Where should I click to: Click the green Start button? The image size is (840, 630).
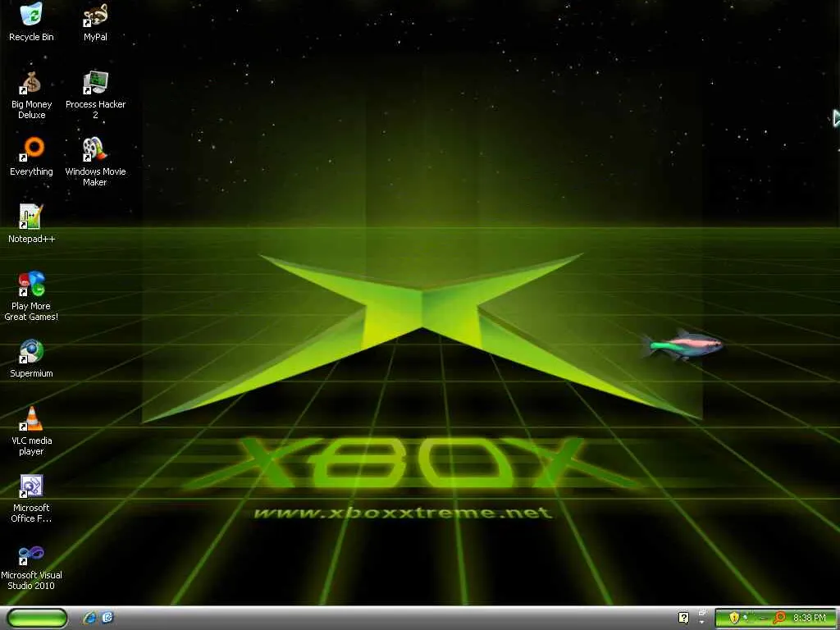tap(37, 618)
